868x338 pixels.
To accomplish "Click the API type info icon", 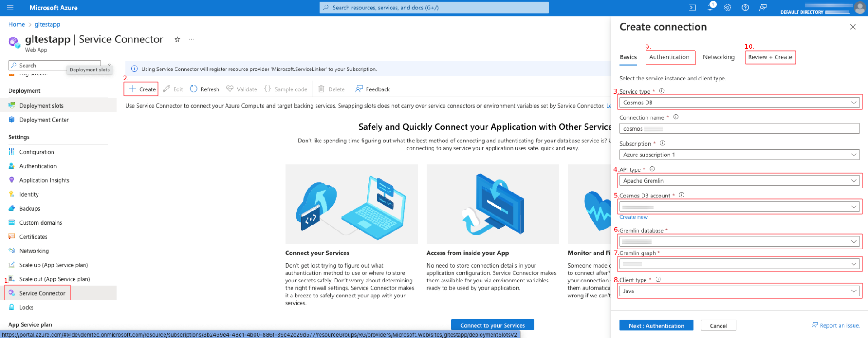I will 652,169.
